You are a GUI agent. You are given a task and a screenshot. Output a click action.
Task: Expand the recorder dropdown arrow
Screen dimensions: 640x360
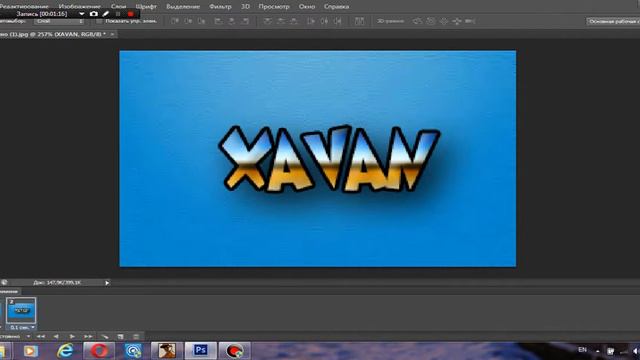(82, 13)
